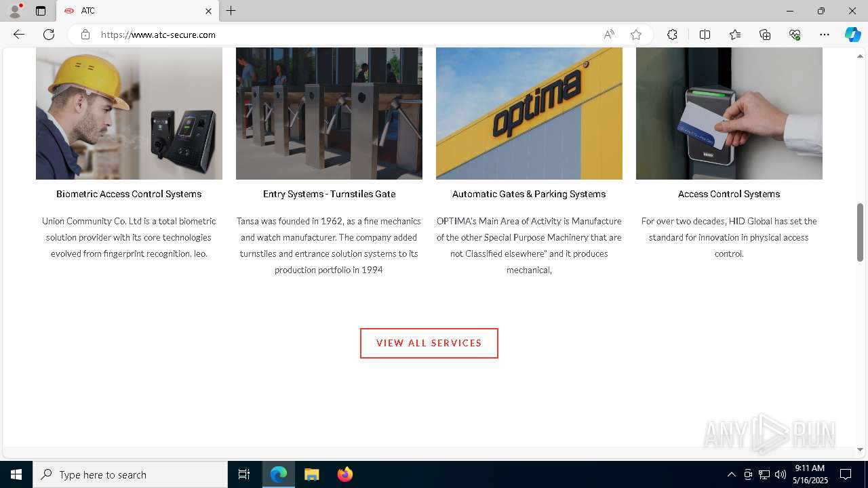Toggle Split screen view icon
The width and height of the screenshot is (868, 488).
click(x=705, y=35)
